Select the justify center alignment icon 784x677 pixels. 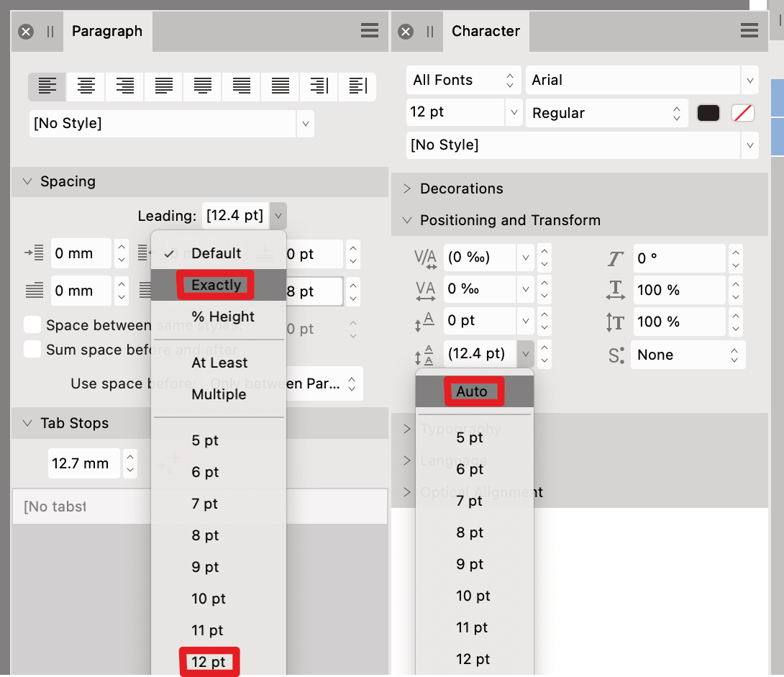click(202, 86)
